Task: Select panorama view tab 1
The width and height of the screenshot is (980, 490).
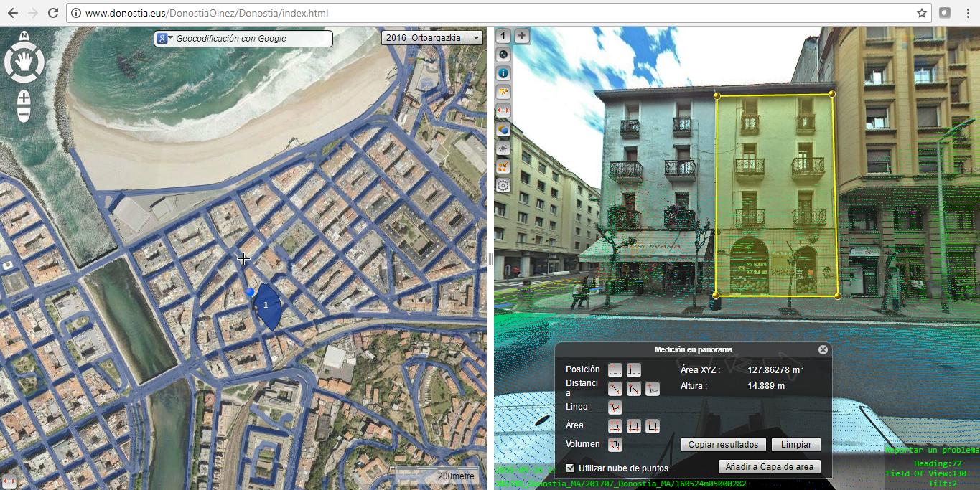Action: (x=503, y=35)
